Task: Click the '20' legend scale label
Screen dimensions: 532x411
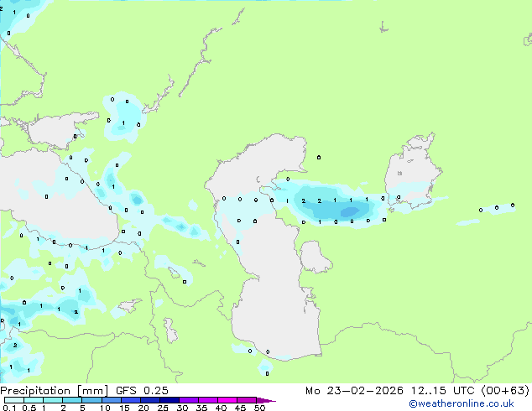Action: coord(143,408)
